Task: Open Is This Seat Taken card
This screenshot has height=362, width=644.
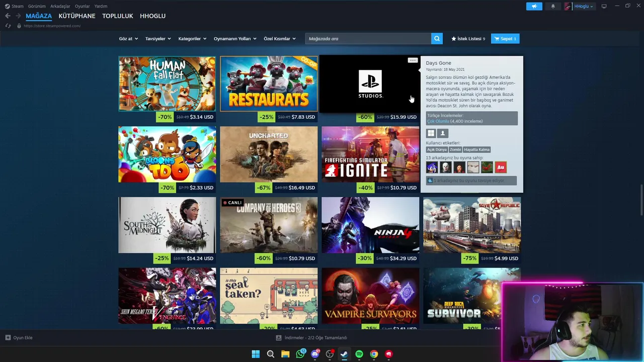Action: [x=269, y=296]
